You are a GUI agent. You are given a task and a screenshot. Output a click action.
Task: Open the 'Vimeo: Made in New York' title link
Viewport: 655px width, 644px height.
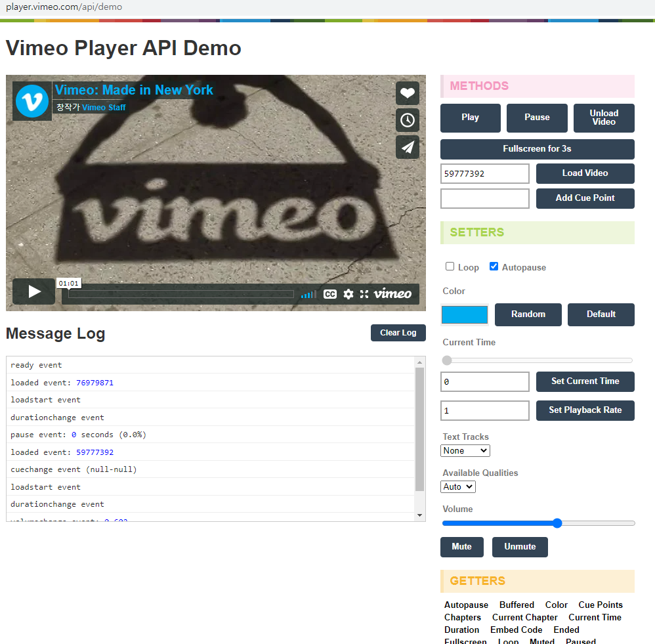[134, 90]
